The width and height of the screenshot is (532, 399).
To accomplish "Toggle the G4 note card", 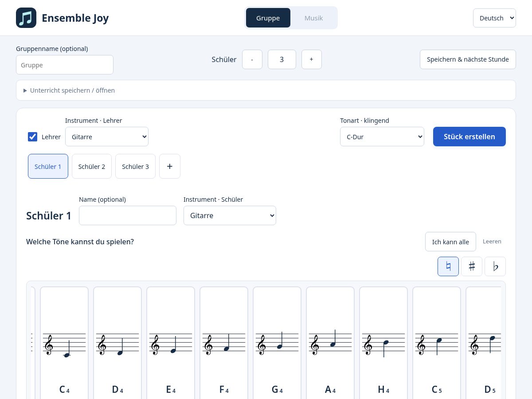I will 277,343.
